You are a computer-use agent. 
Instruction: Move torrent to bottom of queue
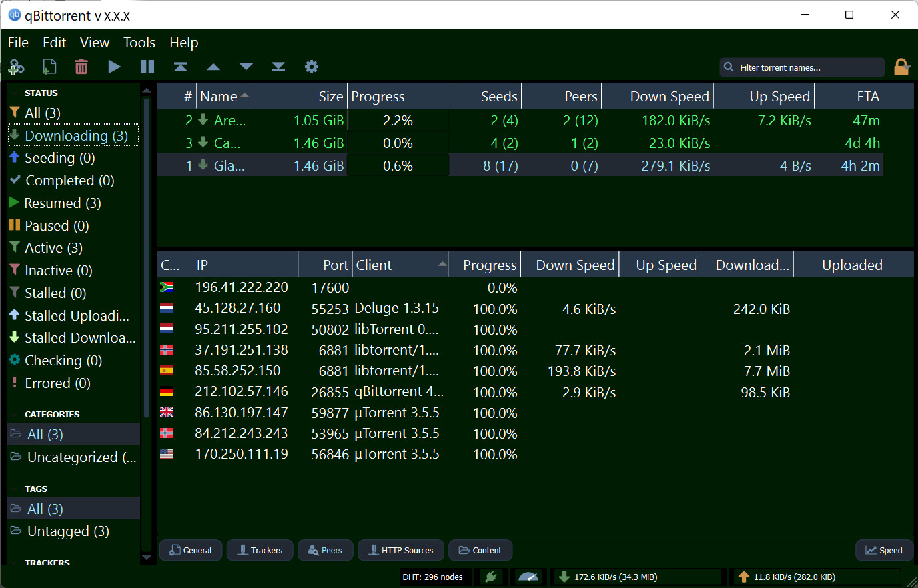click(x=278, y=67)
